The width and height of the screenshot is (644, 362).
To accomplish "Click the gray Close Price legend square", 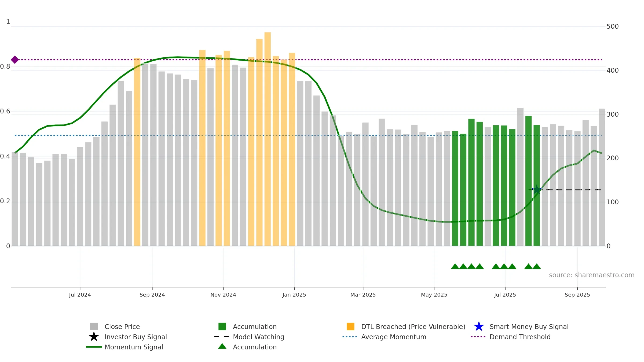I will pos(94,326).
